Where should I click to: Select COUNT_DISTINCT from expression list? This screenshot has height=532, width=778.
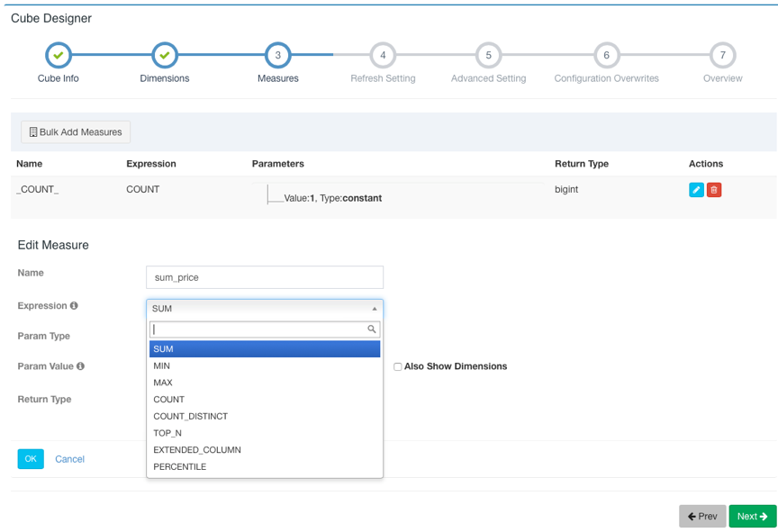click(x=191, y=417)
